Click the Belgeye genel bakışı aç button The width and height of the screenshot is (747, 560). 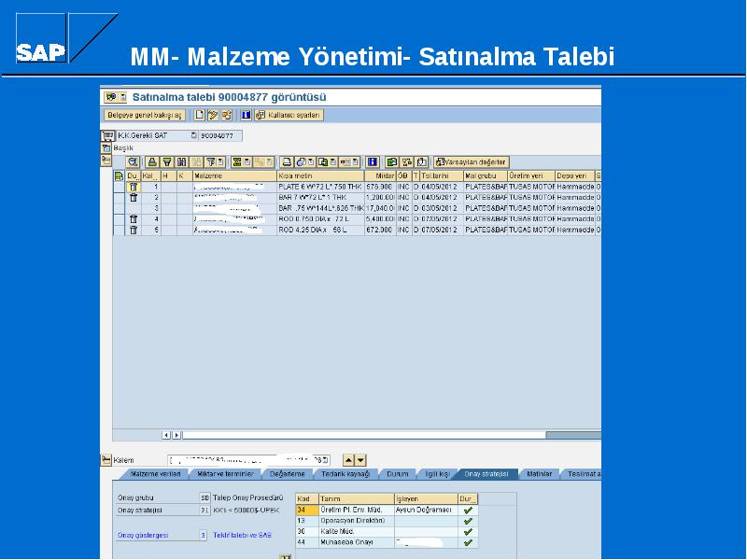(145, 115)
